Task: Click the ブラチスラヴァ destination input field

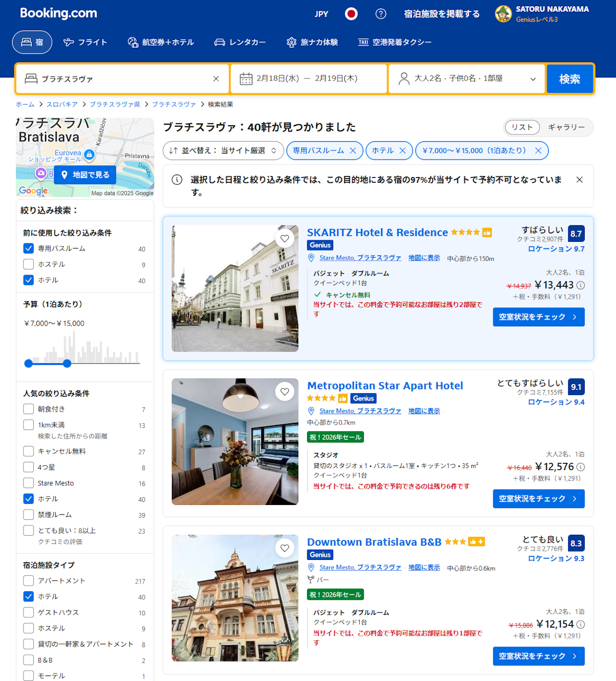Action: [x=123, y=79]
